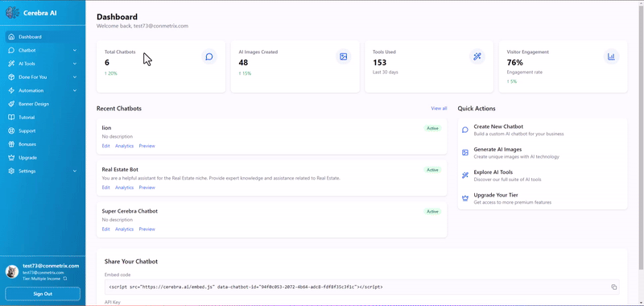Expand the Chatbot menu chevron
The width and height of the screenshot is (644, 306).
pos(75,50)
